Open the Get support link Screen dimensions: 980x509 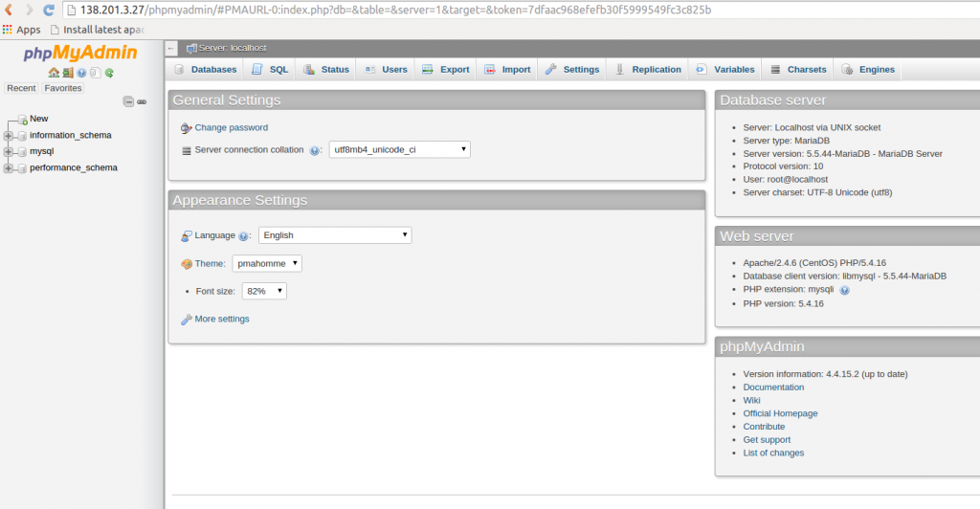[767, 440]
